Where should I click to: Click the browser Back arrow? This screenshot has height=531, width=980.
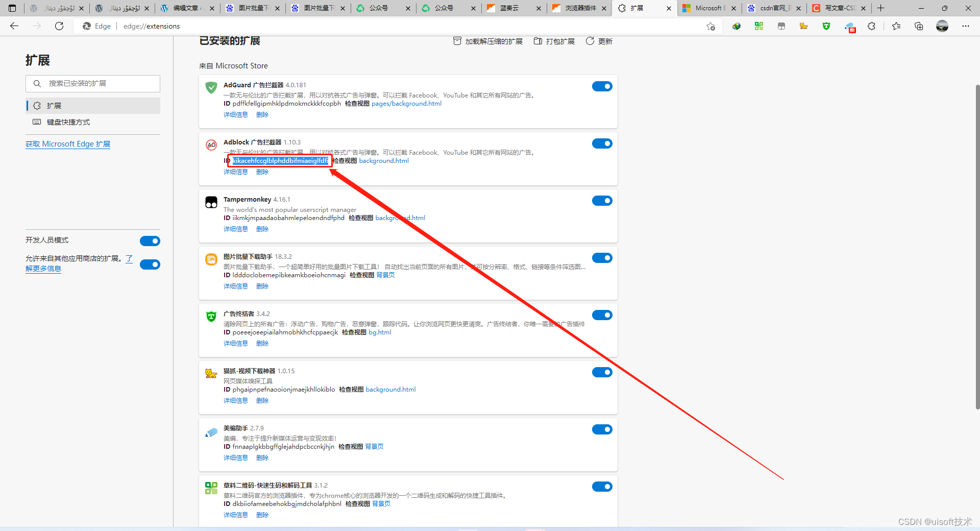click(x=14, y=26)
